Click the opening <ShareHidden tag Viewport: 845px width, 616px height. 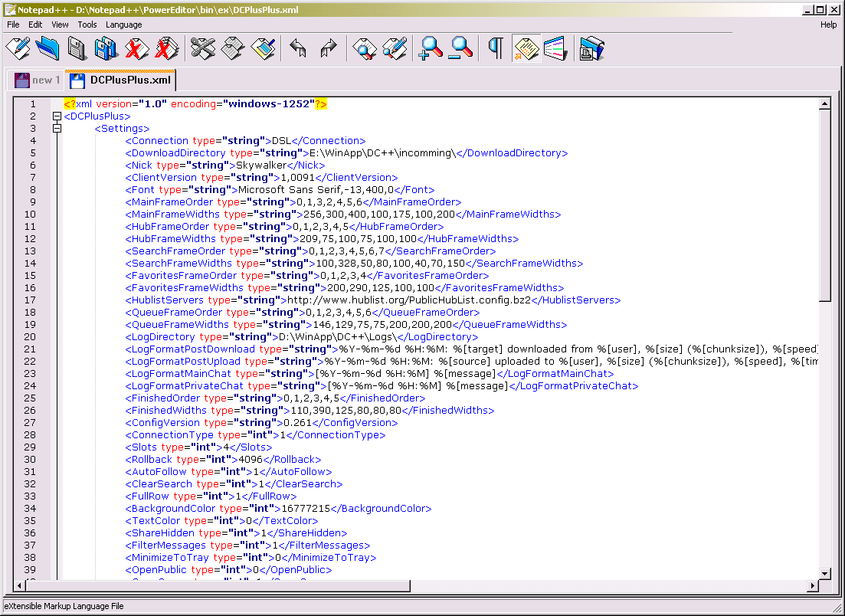coord(159,532)
